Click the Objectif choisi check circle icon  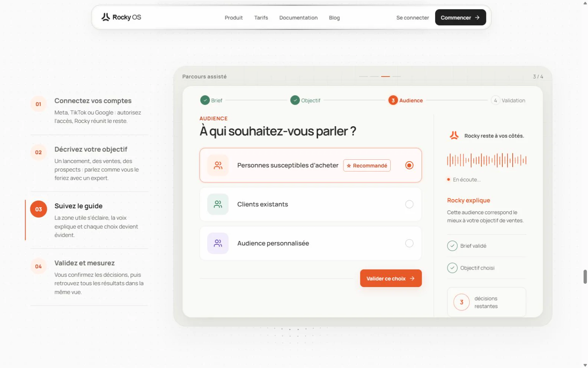452,268
